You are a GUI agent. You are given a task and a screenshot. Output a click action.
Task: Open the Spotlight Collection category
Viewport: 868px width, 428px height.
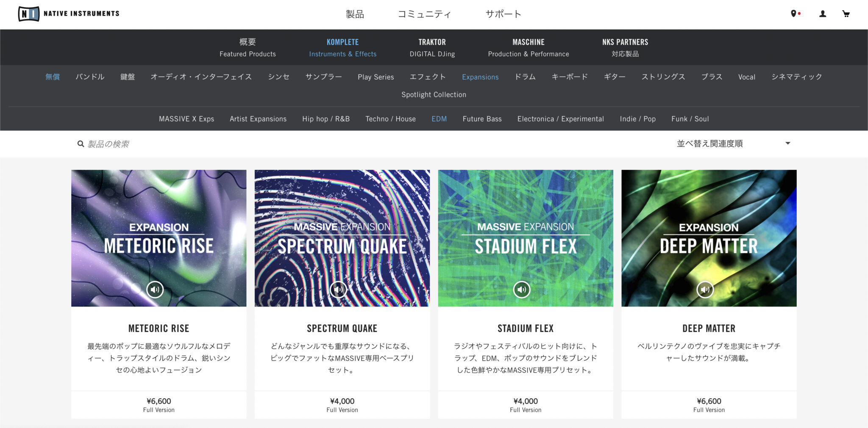pos(434,94)
